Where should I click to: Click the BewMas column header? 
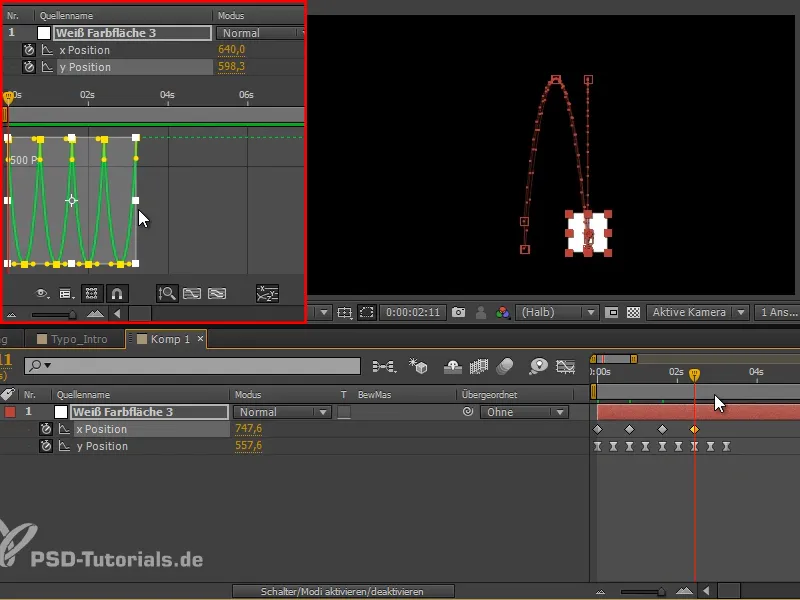(x=374, y=394)
